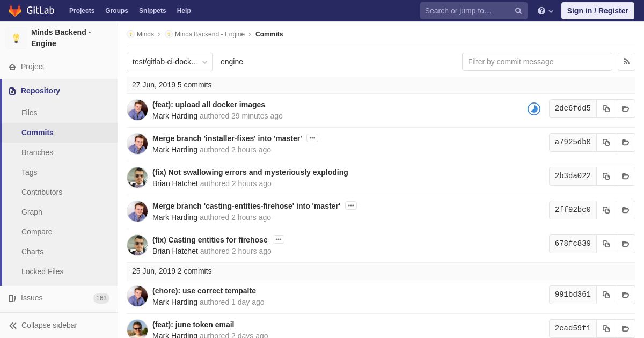Expand description of Casting entities for firehose commit
Viewport: 644px width, 338px height.
pyautogui.click(x=279, y=239)
